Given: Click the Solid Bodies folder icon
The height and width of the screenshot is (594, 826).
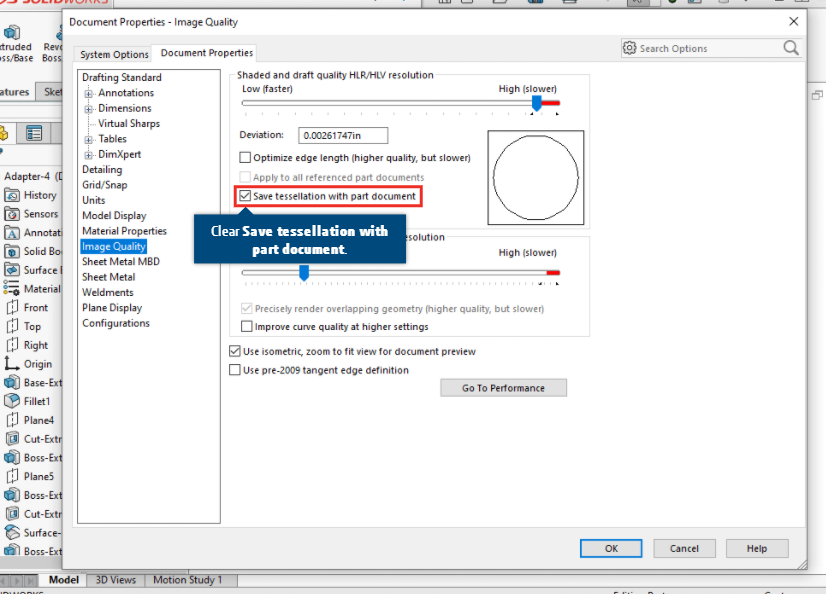Looking at the screenshot, I should tap(12, 251).
